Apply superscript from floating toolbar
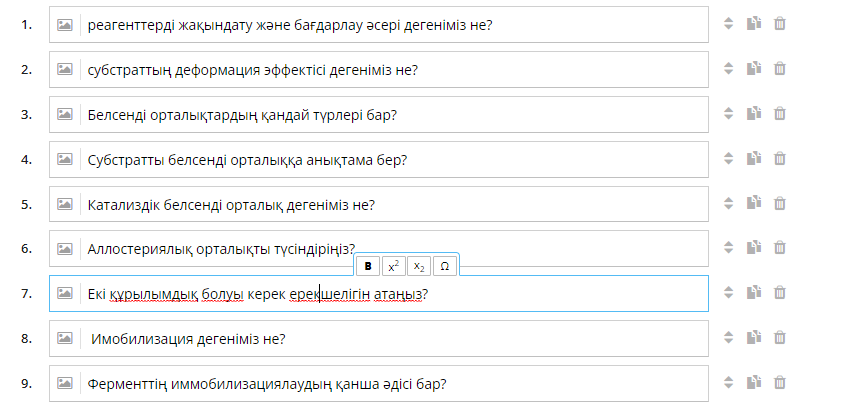Screen dimensions: 854x416 coord(393,267)
